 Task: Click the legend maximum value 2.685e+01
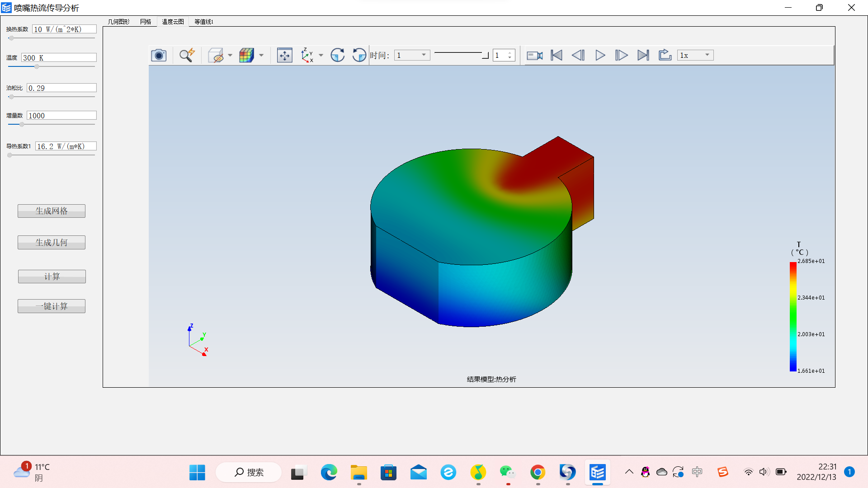811,261
